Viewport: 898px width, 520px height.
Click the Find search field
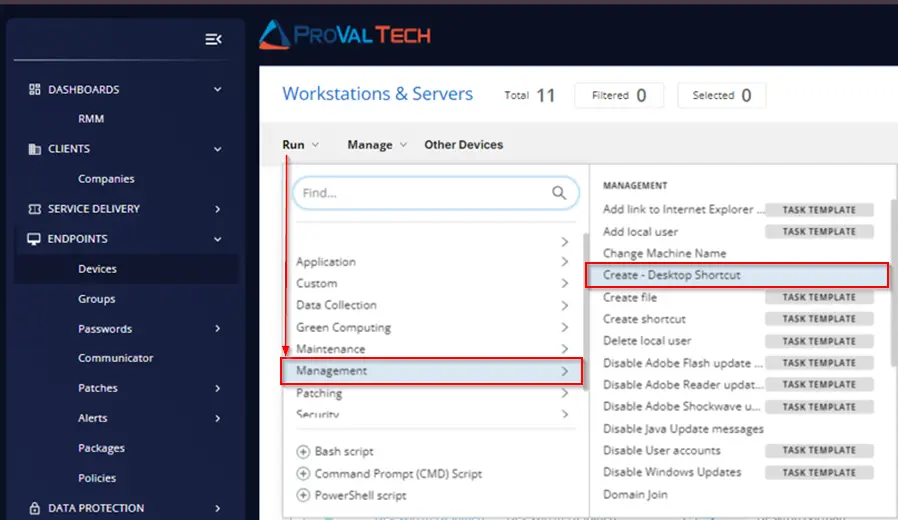tap(436, 193)
